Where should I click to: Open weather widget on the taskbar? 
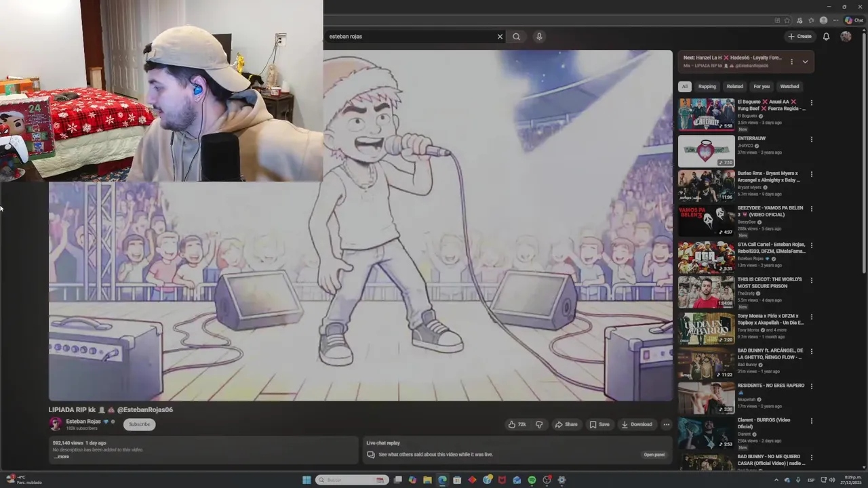pyautogui.click(x=24, y=480)
